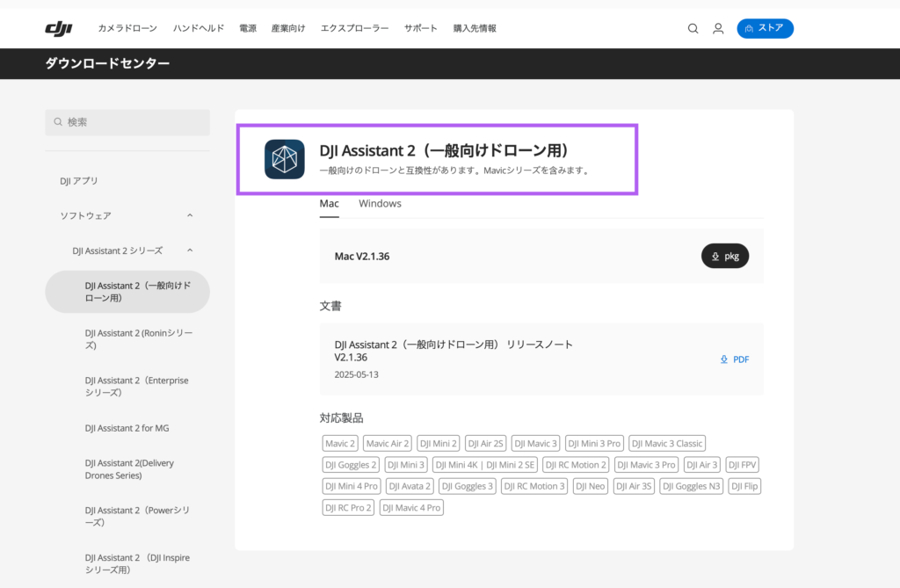The height and width of the screenshot is (588, 900).
Task: Open the 購入先情報 menu
Action: [475, 28]
